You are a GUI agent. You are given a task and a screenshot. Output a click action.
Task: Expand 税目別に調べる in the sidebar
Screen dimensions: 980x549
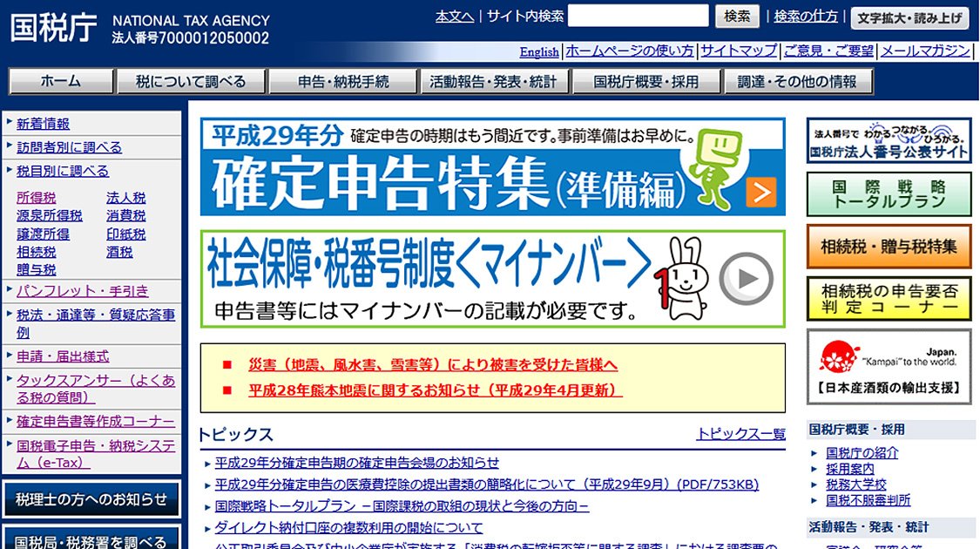coord(63,172)
